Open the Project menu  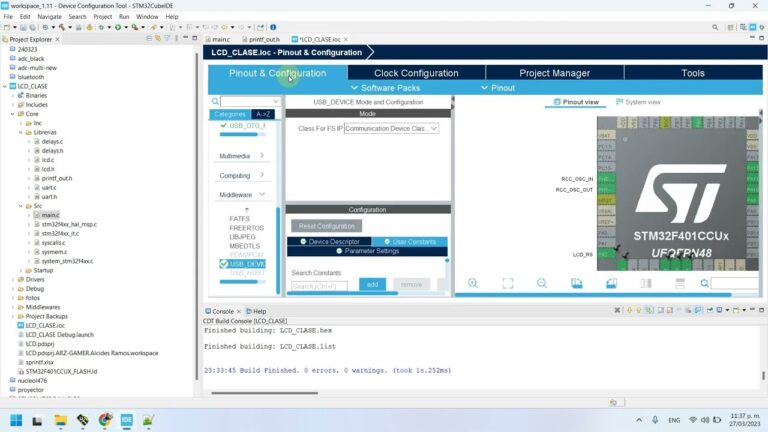[103, 17]
